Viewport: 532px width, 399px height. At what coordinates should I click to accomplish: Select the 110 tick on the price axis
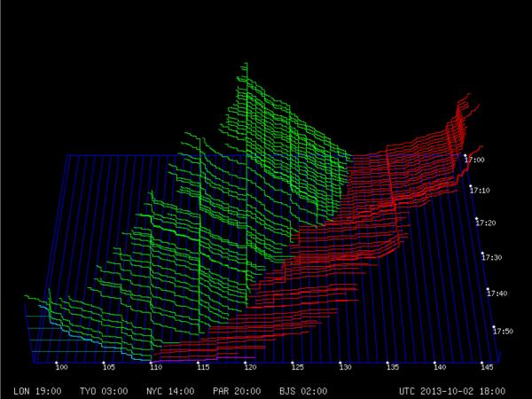coord(156,367)
